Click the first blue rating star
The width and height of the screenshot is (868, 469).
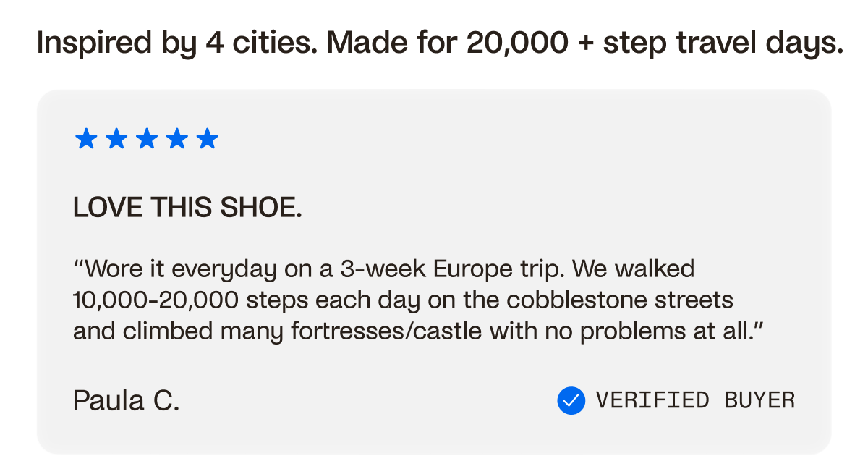tap(86, 138)
